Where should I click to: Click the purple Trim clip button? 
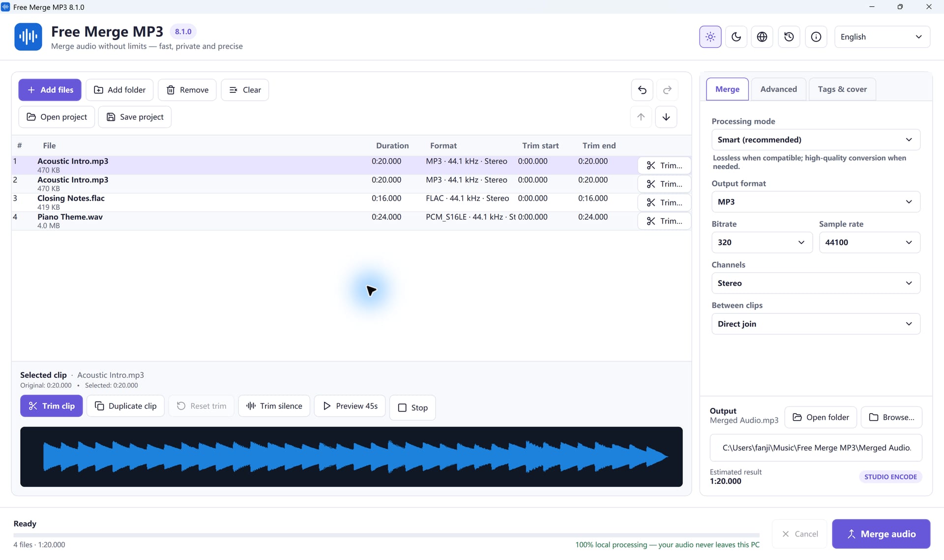(x=52, y=406)
